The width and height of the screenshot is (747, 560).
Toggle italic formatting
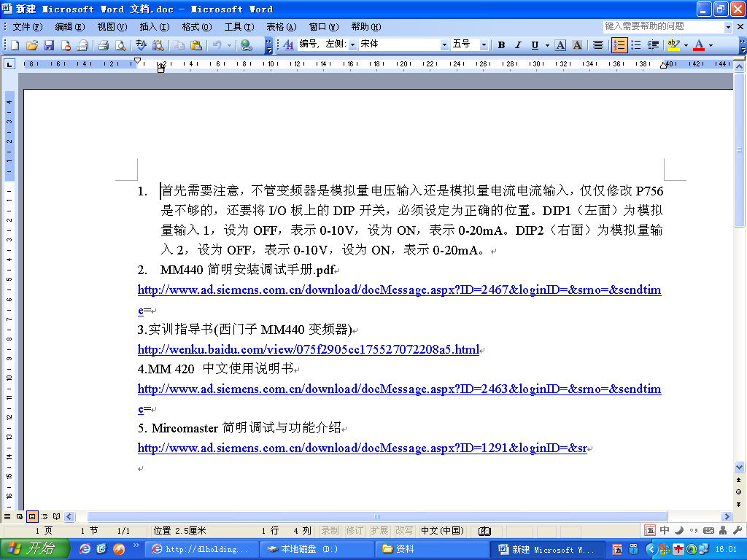[519, 45]
